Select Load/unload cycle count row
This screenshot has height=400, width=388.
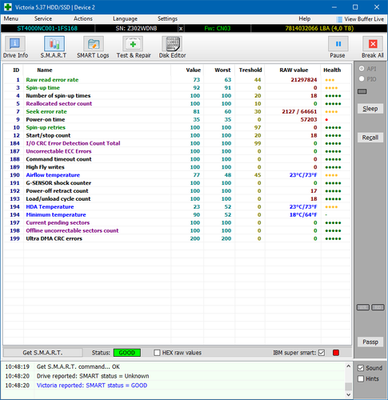click(177, 199)
